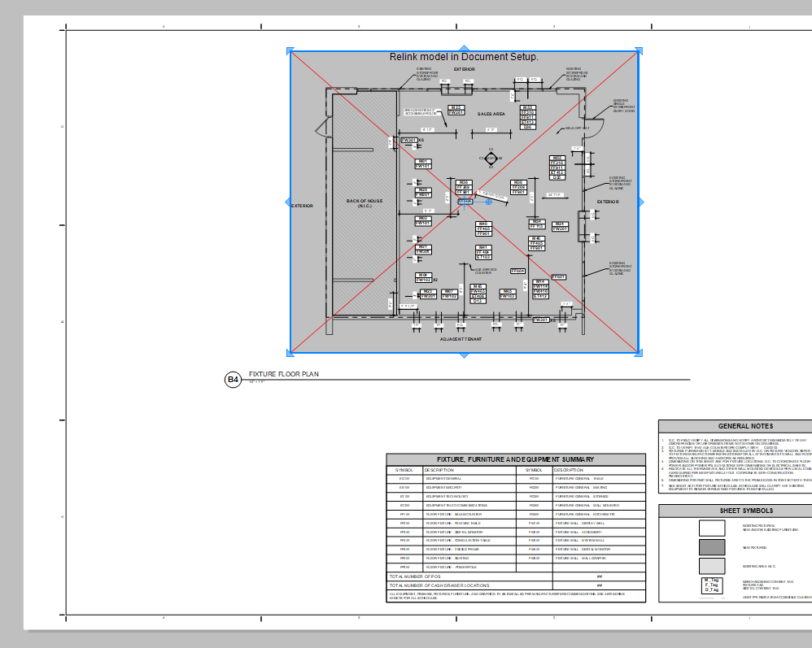Select the ADJACENT TENANT label

[461, 339]
